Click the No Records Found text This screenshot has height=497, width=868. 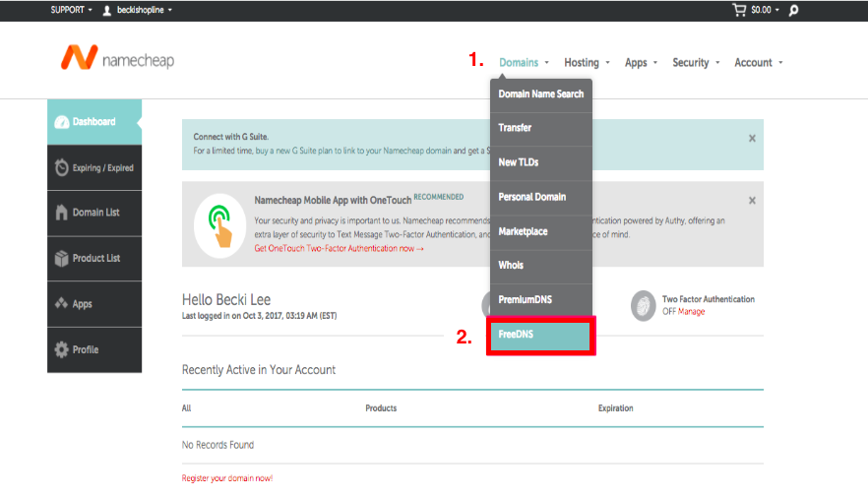pyautogui.click(x=217, y=445)
